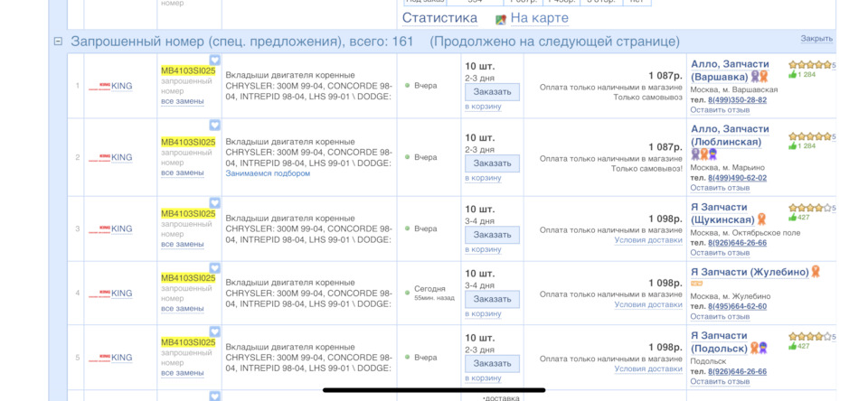Click KING brand logo in Подольск row
868x401 pixels.
click(x=99, y=358)
